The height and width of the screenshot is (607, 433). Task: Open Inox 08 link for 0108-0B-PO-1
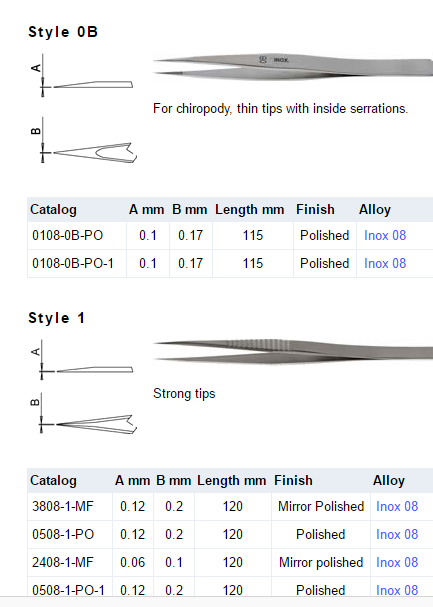pyautogui.click(x=385, y=263)
